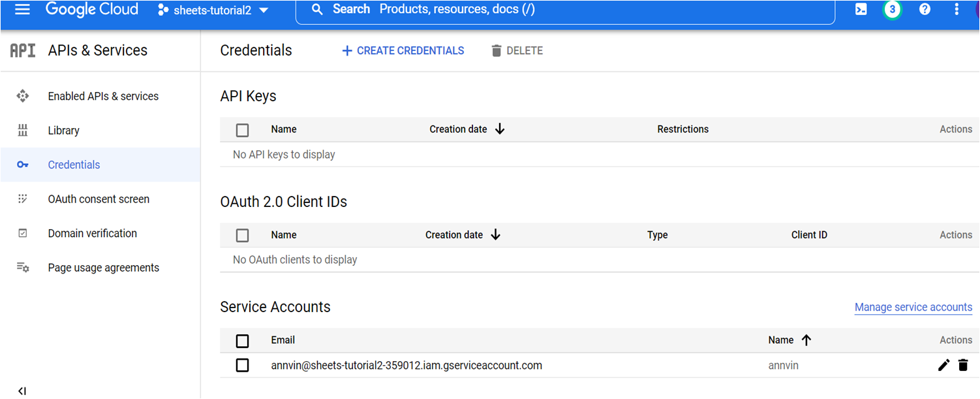Click the OAuth consent screen icon
The height and width of the screenshot is (399, 980).
click(x=23, y=199)
